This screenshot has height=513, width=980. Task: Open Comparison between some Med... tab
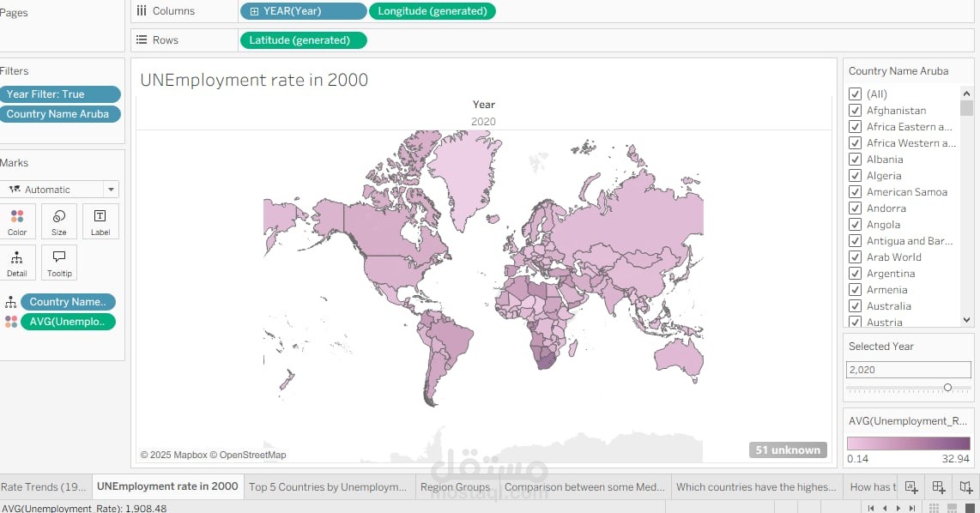pyautogui.click(x=584, y=486)
